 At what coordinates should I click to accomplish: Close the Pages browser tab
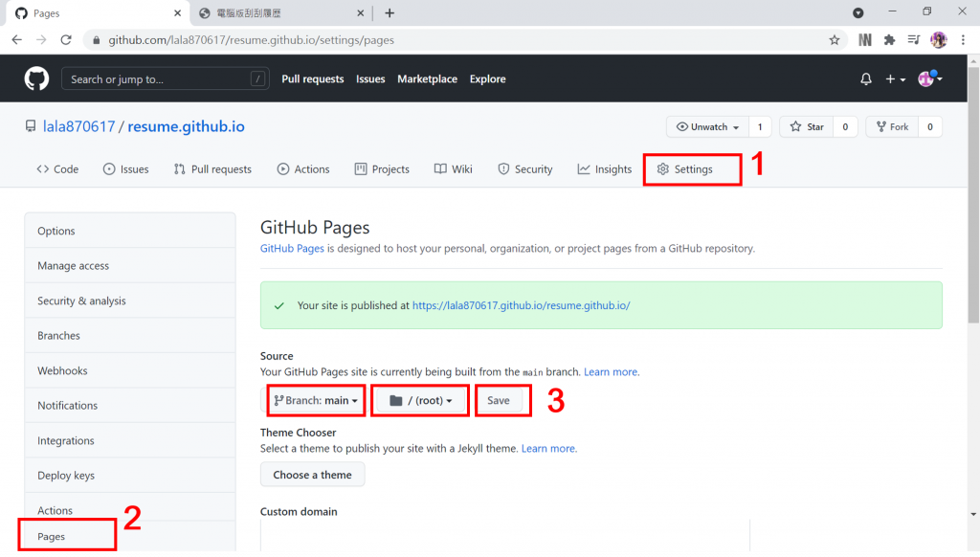(x=177, y=13)
